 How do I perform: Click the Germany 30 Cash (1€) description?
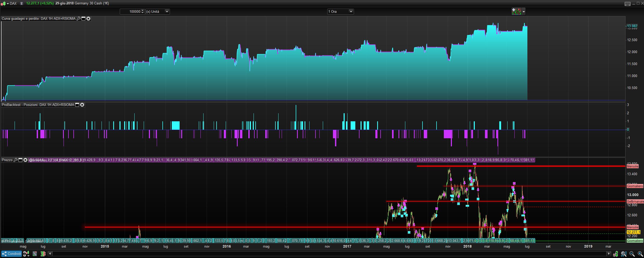click(92, 3)
